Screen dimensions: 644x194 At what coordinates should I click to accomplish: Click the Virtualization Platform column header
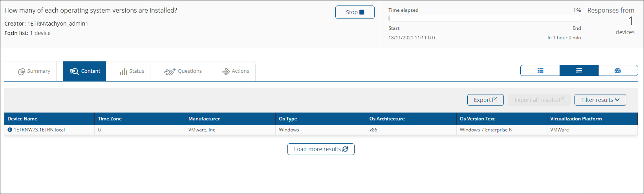tap(576, 119)
